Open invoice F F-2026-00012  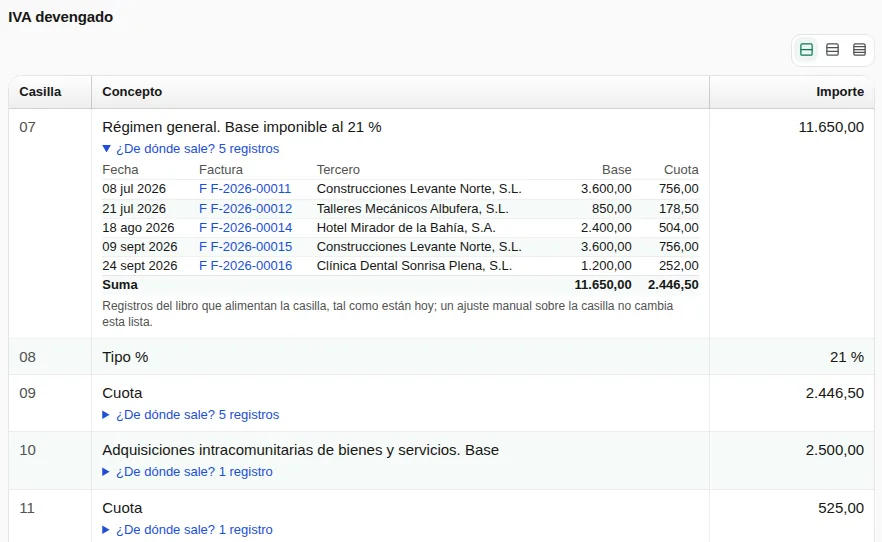coord(246,209)
